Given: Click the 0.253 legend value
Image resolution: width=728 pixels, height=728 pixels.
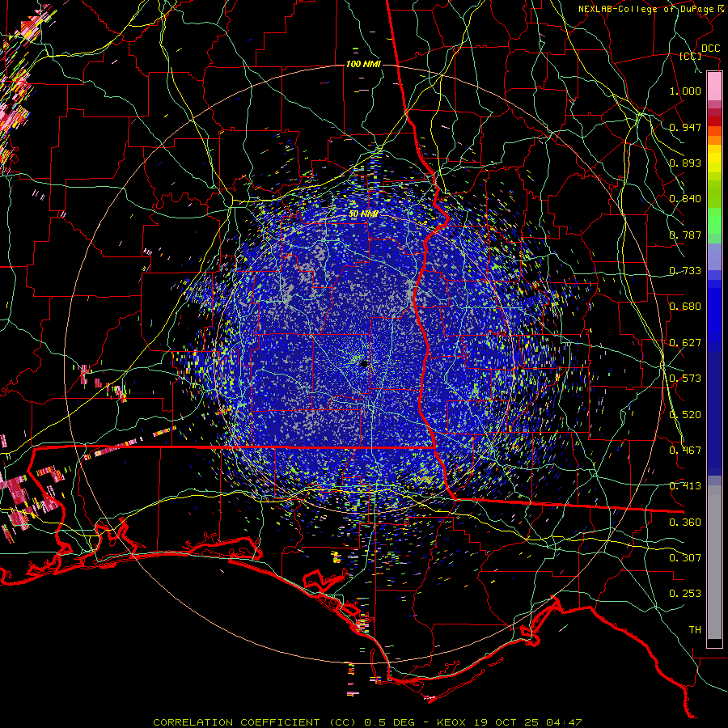Looking at the screenshot, I should point(685,594).
